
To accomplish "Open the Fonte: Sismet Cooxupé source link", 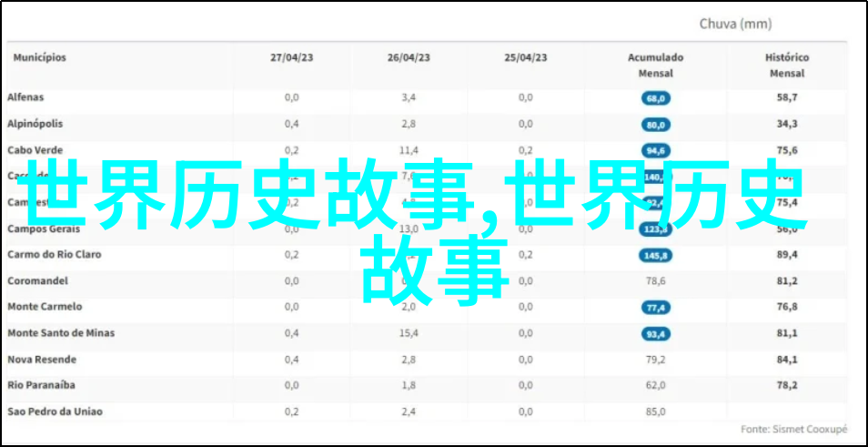I will tap(793, 429).
